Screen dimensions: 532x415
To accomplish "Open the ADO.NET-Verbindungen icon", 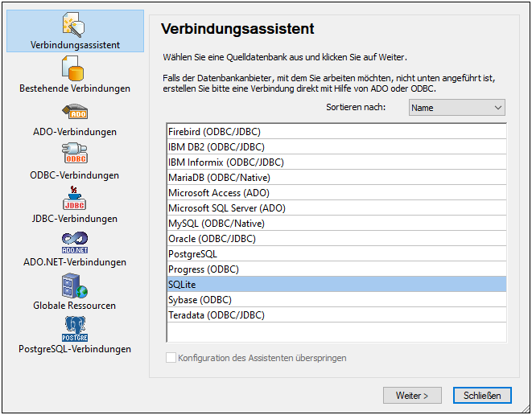I will pyautogui.click(x=75, y=242).
